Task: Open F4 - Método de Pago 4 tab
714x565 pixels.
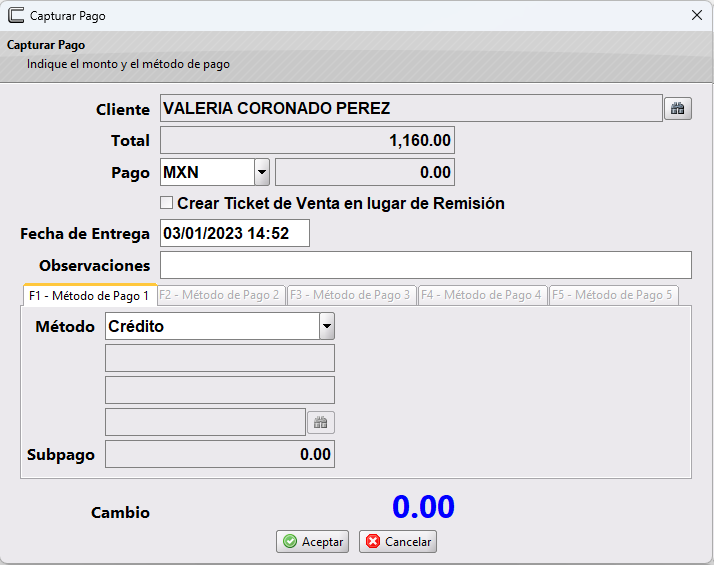Action: 482,295
